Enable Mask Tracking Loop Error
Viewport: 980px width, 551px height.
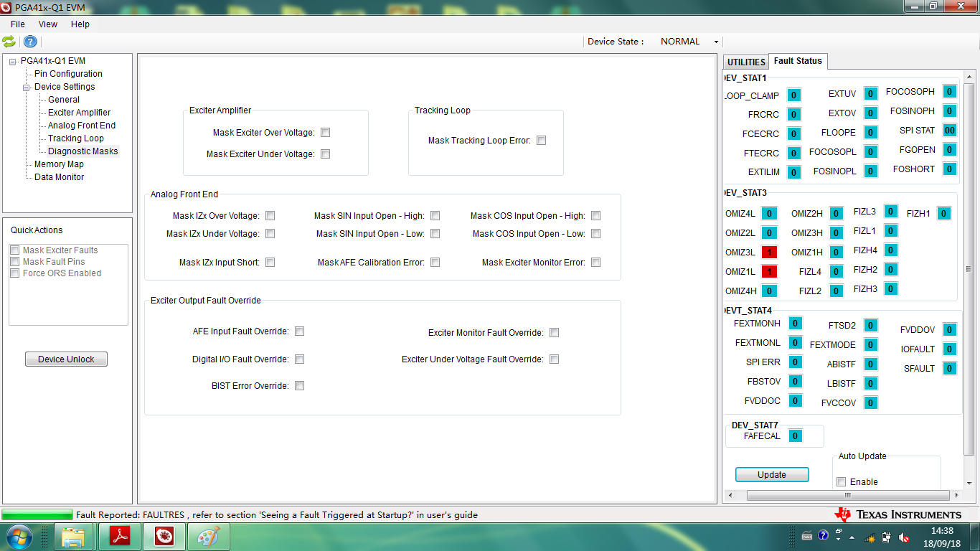click(x=542, y=141)
